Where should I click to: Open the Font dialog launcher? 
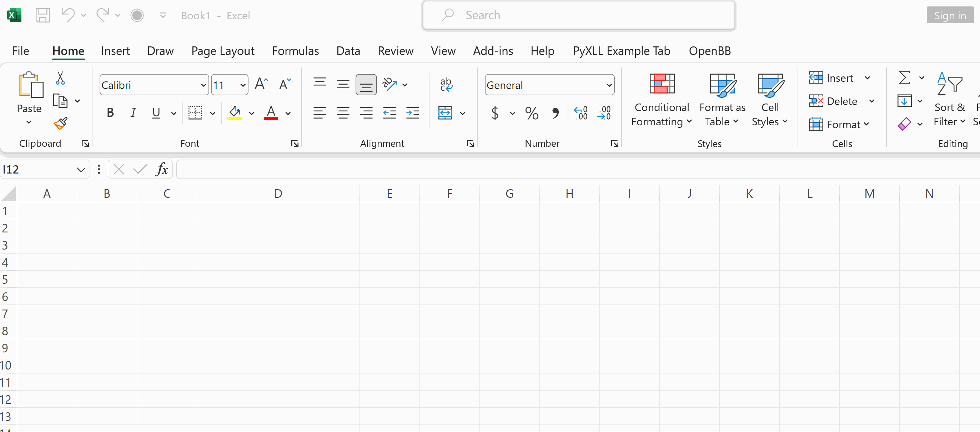click(x=295, y=144)
